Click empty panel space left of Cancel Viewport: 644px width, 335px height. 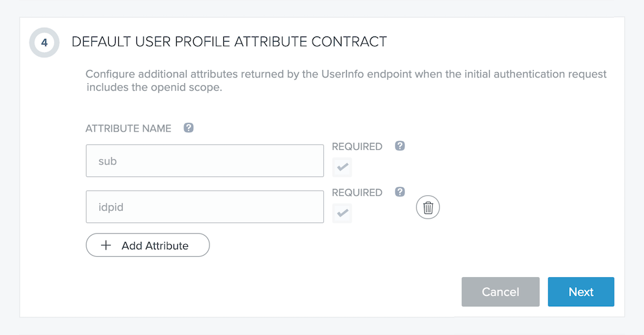(283, 292)
